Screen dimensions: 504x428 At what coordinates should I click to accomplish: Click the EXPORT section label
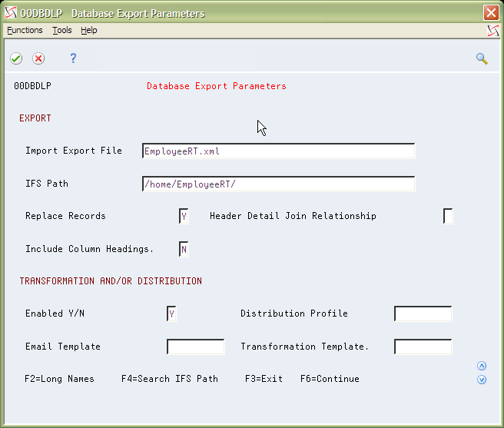pyautogui.click(x=35, y=118)
